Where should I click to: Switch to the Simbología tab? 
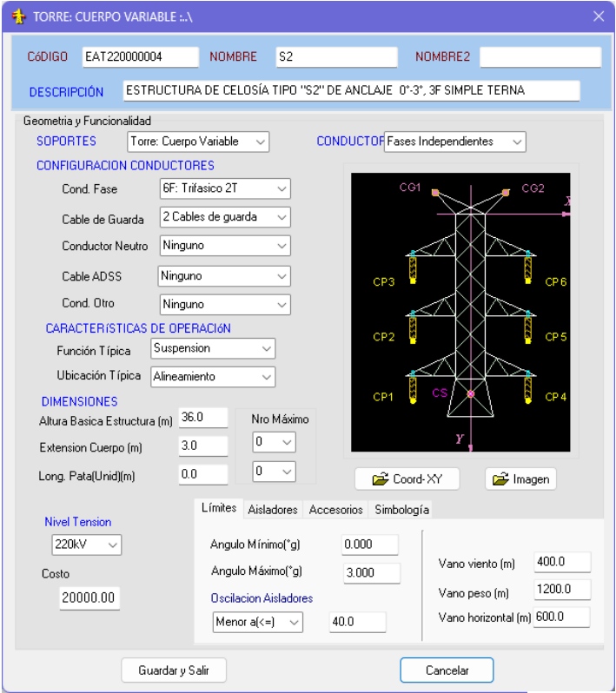(x=401, y=510)
